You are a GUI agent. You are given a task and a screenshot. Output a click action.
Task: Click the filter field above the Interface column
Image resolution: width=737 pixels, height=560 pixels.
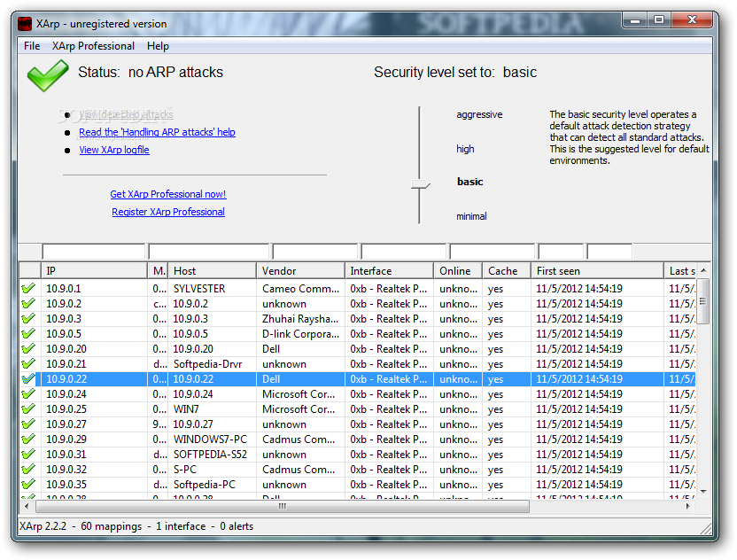[x=403, y=252]
